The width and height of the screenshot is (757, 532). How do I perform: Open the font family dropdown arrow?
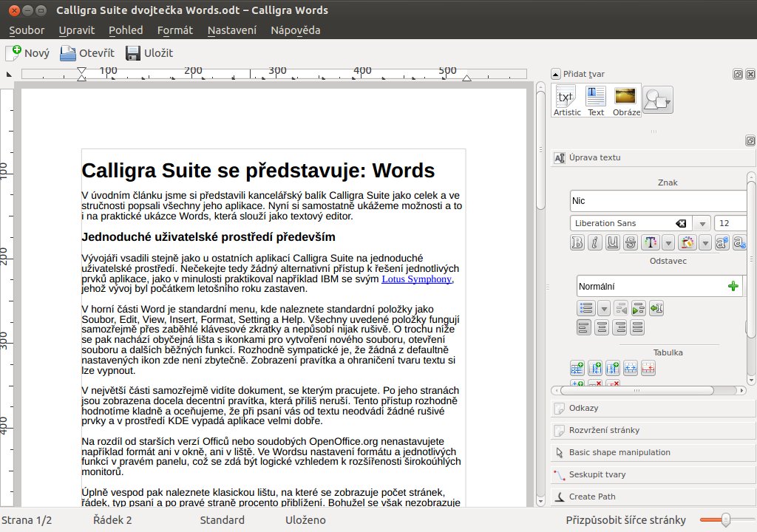pos(702,223)
